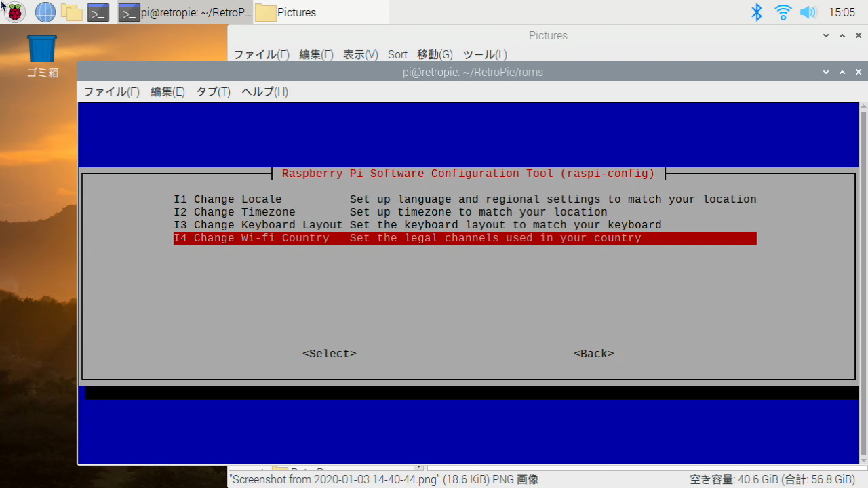Open the file manager folder icon in panel
This screenshot has width=868, height=488.
point(71,12)
